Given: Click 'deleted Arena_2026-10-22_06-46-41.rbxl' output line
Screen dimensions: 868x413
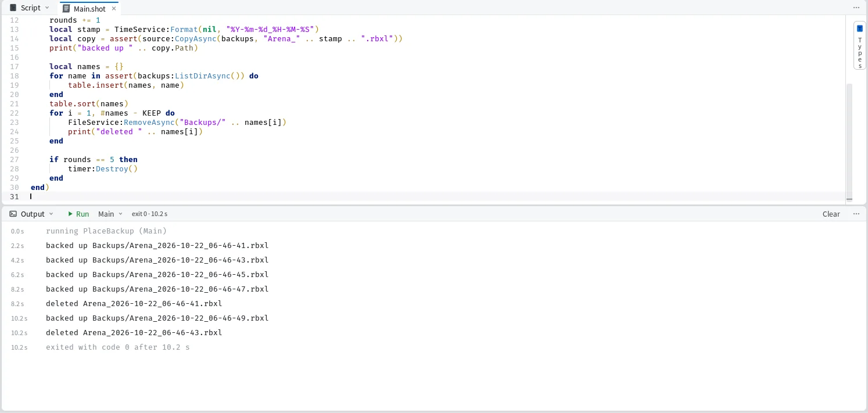Looking at the screenshot, I should click(x=134, y=303).
